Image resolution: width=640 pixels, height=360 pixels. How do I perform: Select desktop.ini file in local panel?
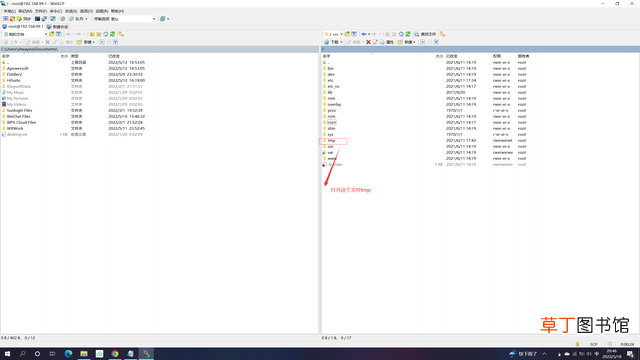coord(17,134)
